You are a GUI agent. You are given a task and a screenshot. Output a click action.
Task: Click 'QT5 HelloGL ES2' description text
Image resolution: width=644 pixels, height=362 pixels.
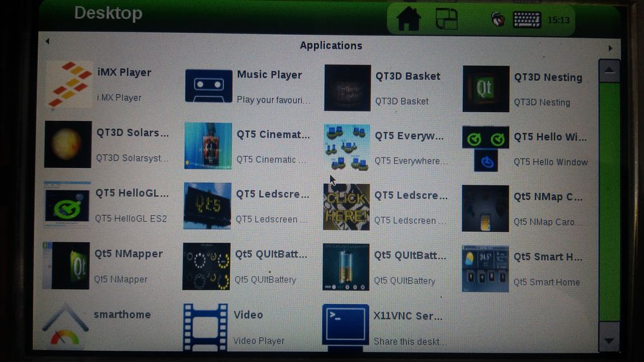click(x=131, y=219)
